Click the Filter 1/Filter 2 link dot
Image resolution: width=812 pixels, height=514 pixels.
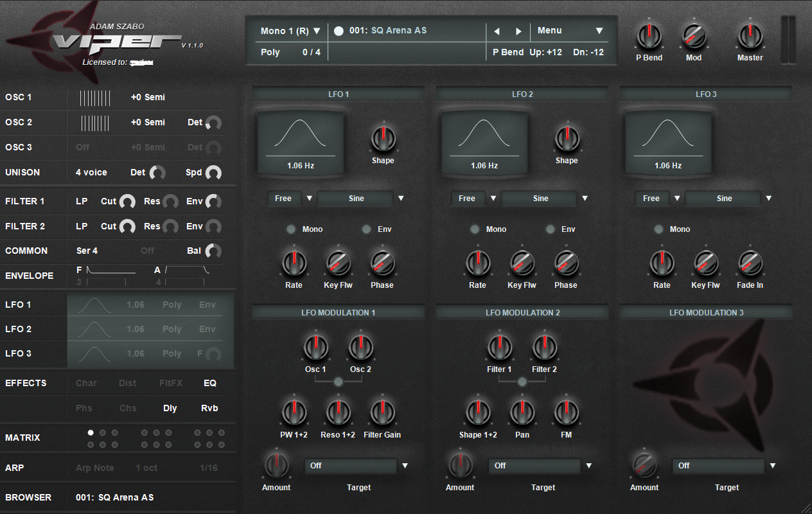pyautogui.click(x=522, y=382)
